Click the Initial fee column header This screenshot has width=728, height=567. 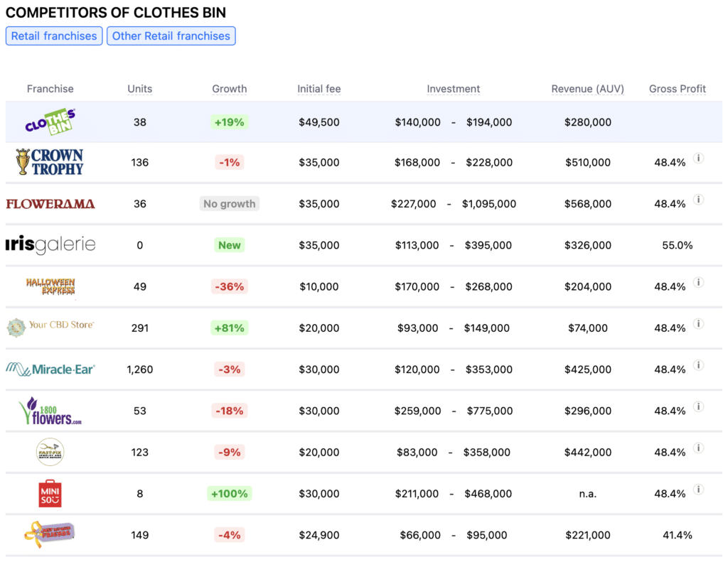[319, 89]
